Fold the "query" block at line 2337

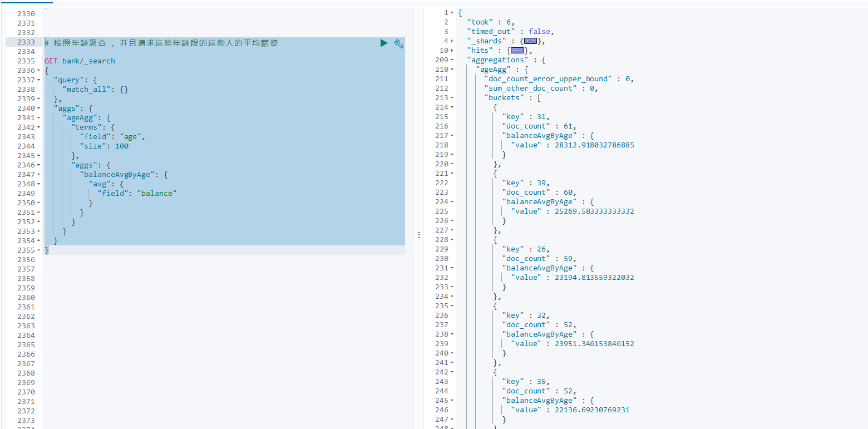[38, 80]
